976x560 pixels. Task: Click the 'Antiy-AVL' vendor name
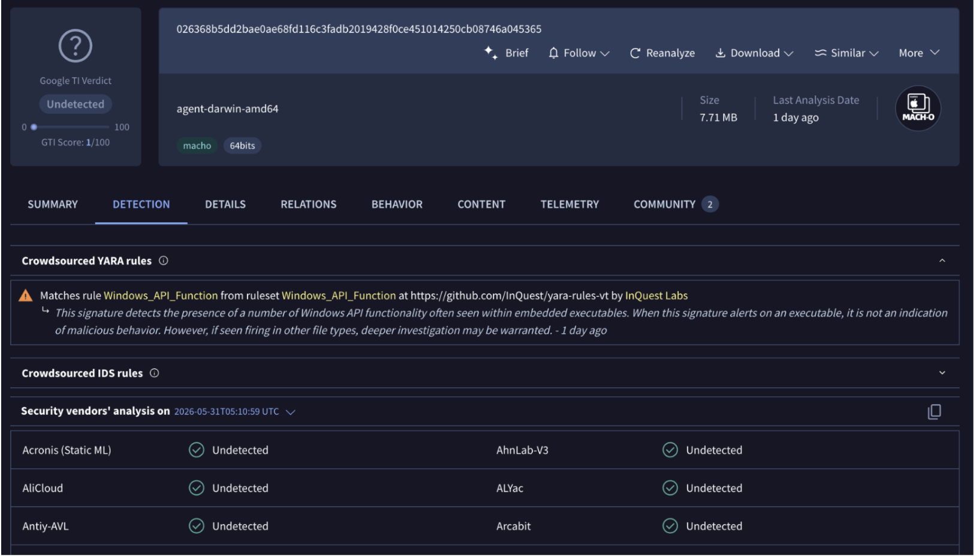(46, 526)
